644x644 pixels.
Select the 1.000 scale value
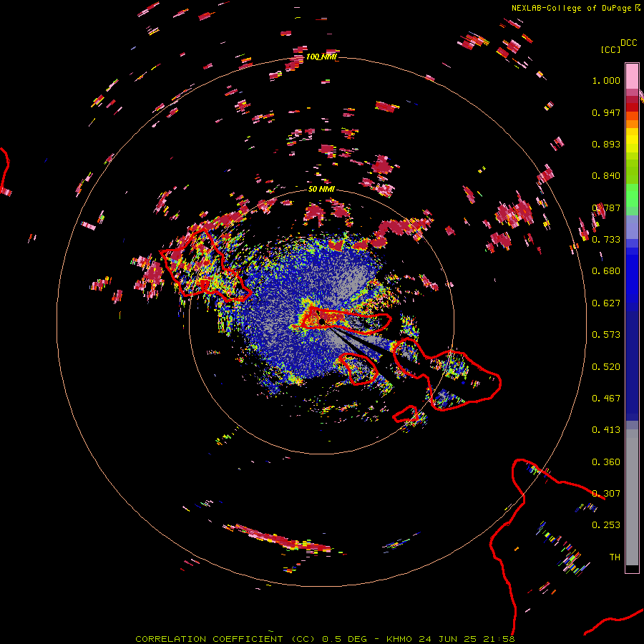point(606,80)
